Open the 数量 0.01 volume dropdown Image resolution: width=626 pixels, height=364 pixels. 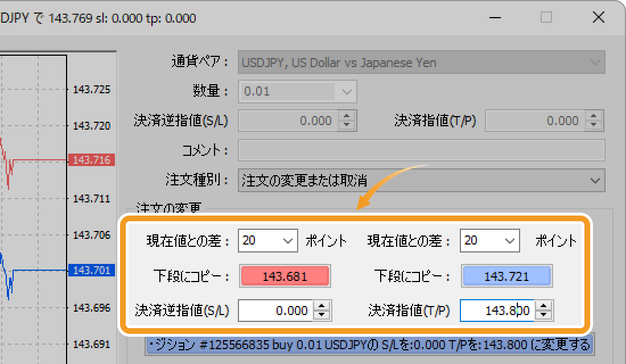pyautogui.click(x=298, y=92)
